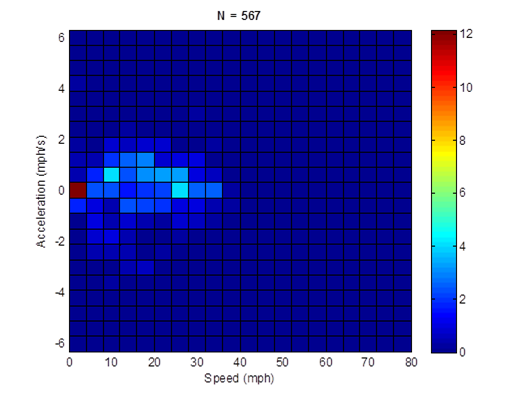Click speed axis tick label 10

click(x=111, y=362)
